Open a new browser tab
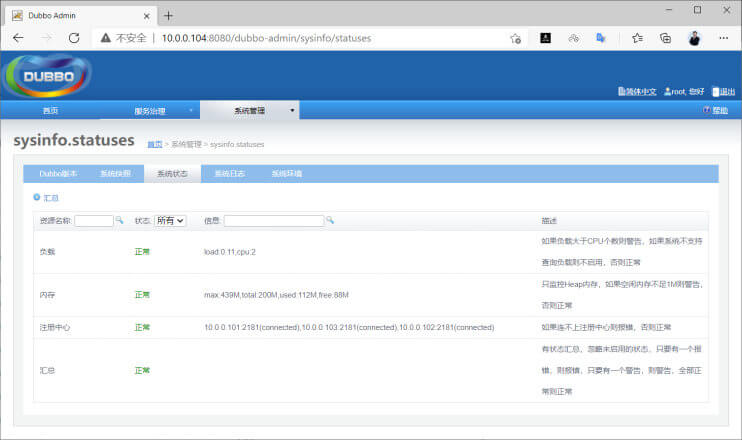Screen dimensions: 742x440 (168, 16)
